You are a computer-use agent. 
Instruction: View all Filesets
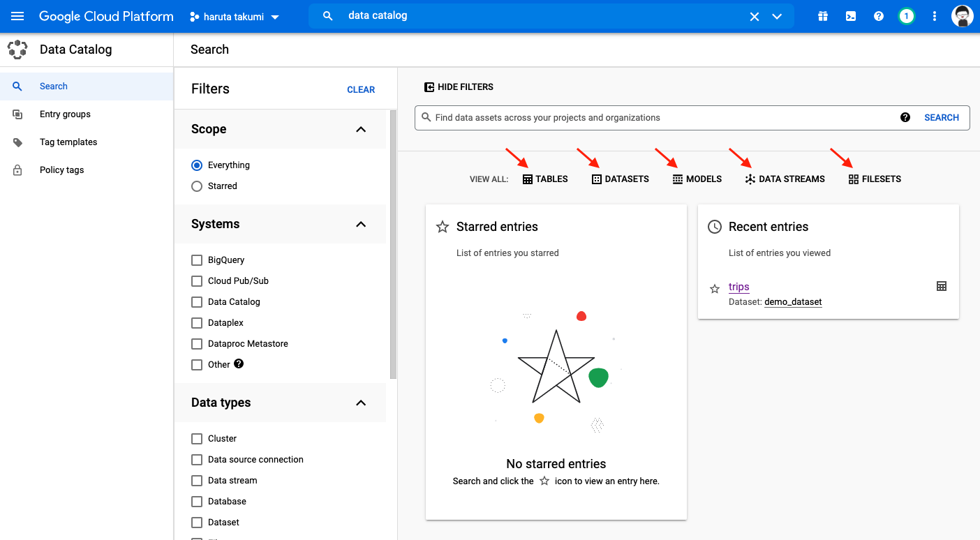tap(875, 179)
